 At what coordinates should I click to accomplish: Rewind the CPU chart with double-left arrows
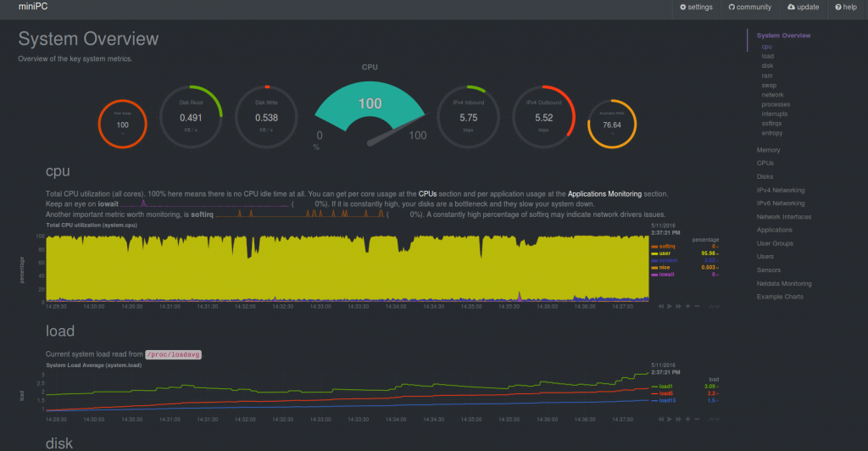(x=661, y=306)
